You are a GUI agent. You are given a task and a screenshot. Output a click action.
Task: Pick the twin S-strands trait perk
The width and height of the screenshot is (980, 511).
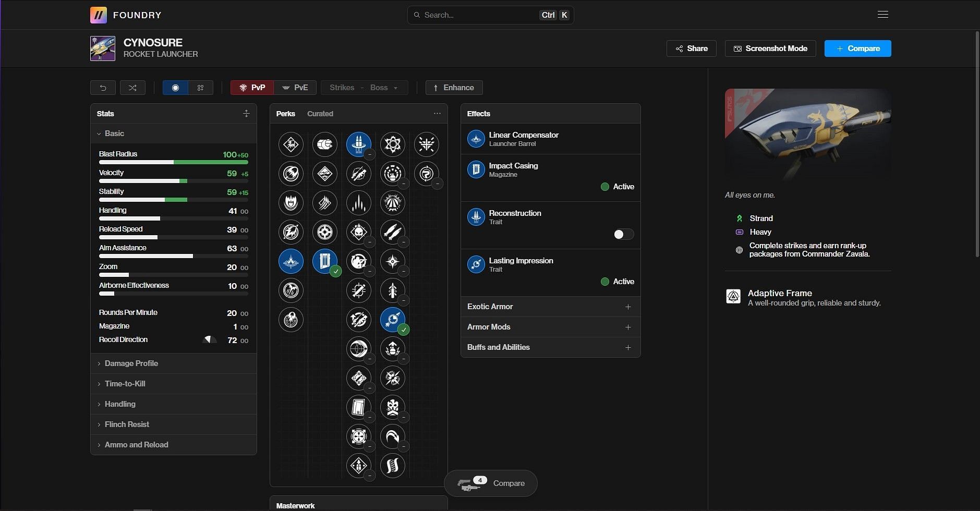click(393, 466)
